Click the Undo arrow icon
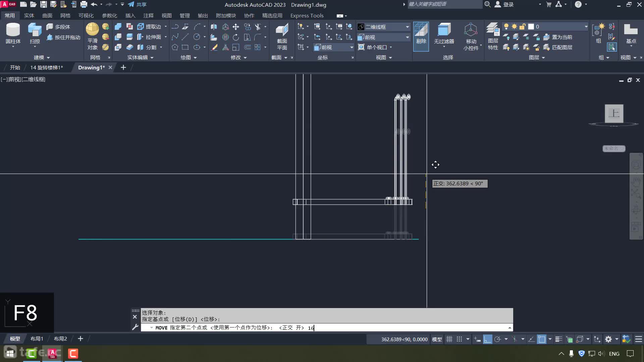The image size is (644, 362). click(94, 4)
